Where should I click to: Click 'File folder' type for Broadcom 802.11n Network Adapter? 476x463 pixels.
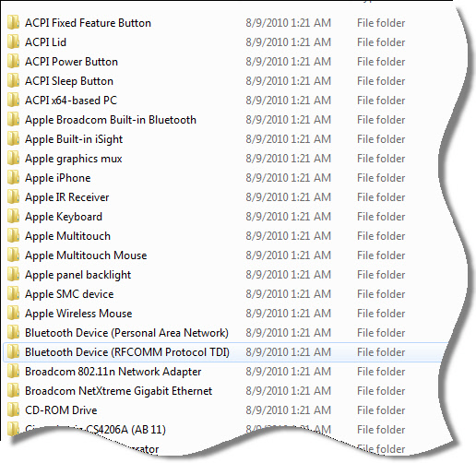[381, 372]
